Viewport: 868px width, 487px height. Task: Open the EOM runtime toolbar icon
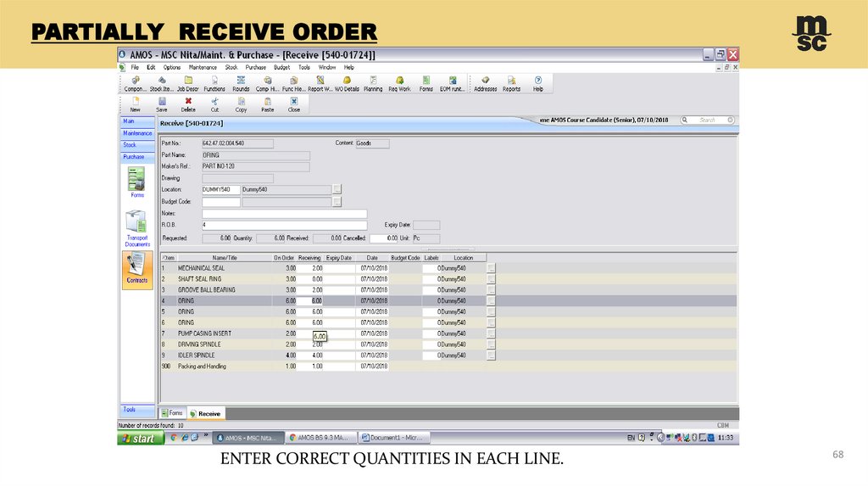453,84
